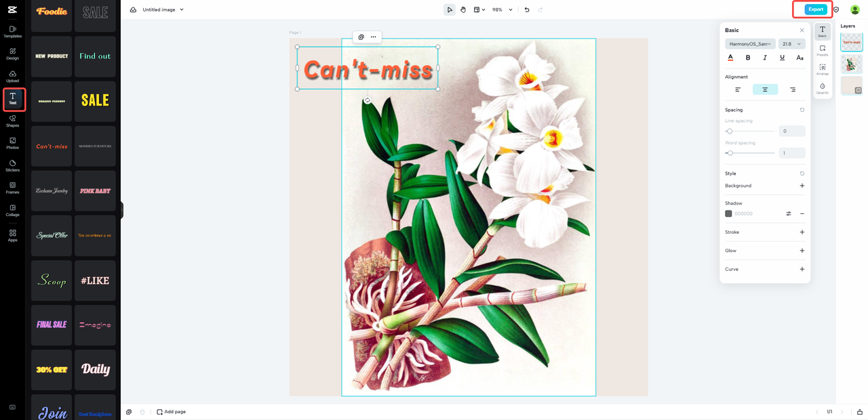Open the Collage panel
868x420 pixels.
point(12,211)
